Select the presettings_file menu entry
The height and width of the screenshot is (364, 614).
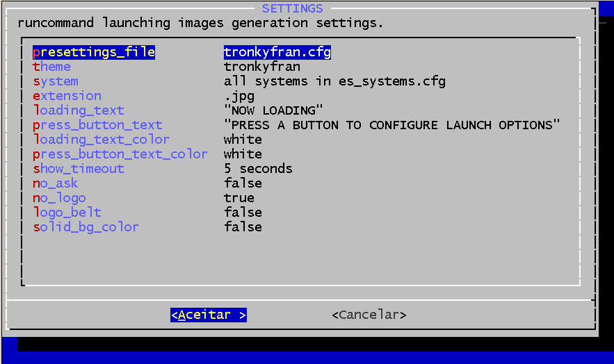94,52
